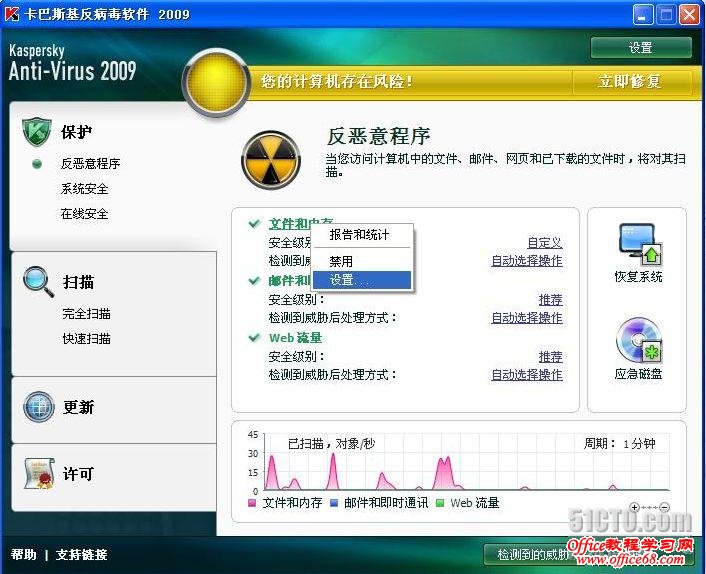The height and width of the screenshot is (574, 706).
Task: Zoom out chart with minus icon
Action: pyautogui.click(x=664, y=507)
